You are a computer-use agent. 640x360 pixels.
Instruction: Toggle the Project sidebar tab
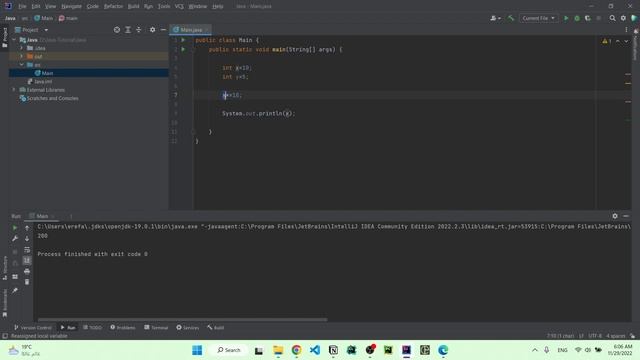4,38
